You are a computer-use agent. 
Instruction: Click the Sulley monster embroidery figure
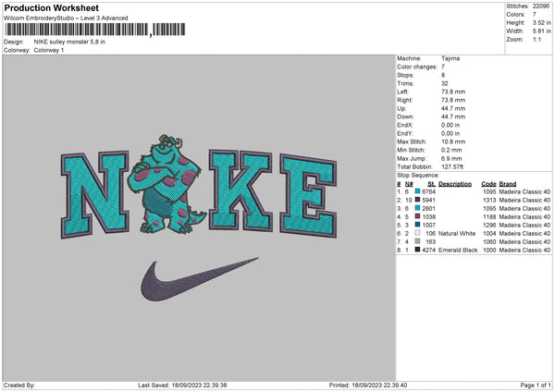click(x=166, y=184)
